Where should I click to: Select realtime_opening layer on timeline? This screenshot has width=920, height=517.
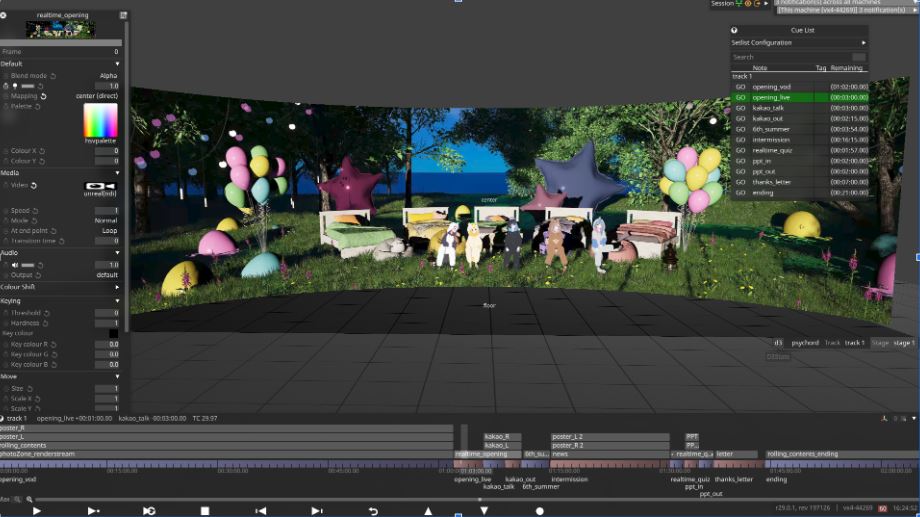click(x=488, y=454)
